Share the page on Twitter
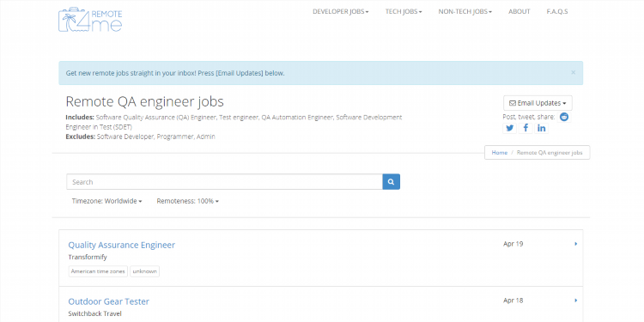The height and width of the screenshot is (322, 644). point(510,128)
